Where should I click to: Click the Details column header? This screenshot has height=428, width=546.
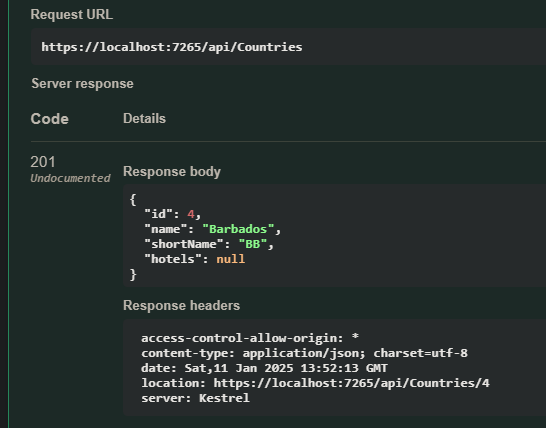point(144,118)
